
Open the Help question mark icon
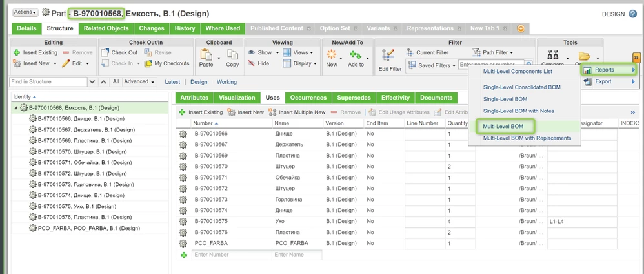632,14
